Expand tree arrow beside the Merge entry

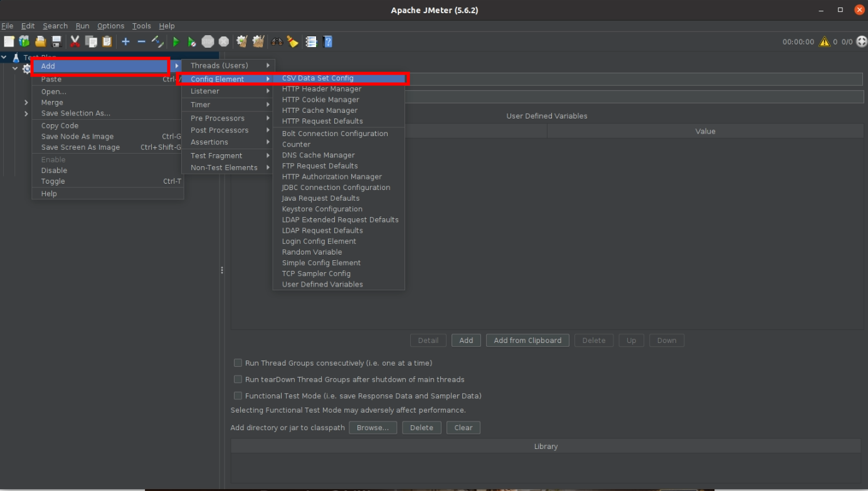tap(26, 102)
